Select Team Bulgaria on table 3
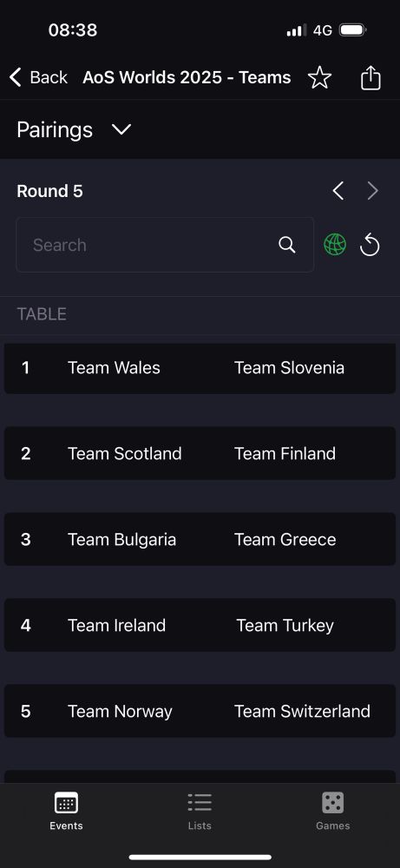Image resolution: width=400 pixels, height=868 pixels. 121,540
